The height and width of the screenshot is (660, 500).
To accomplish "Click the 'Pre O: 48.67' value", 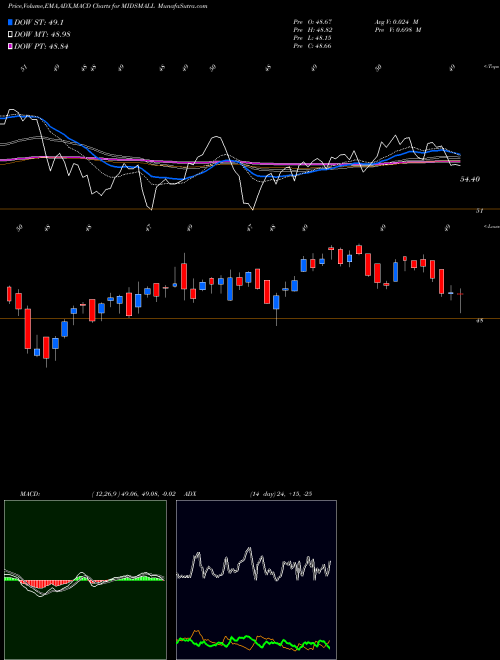I will click(x=312, y=21).
